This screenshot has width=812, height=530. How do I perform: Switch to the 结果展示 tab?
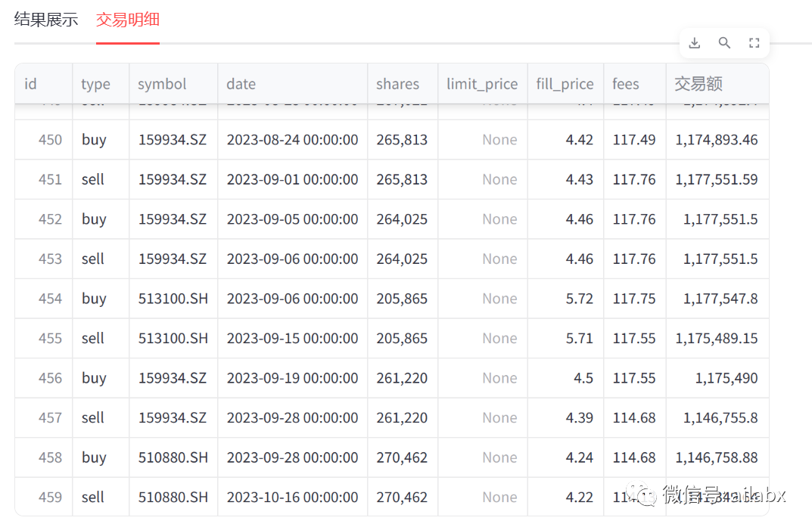pos(46,20)
